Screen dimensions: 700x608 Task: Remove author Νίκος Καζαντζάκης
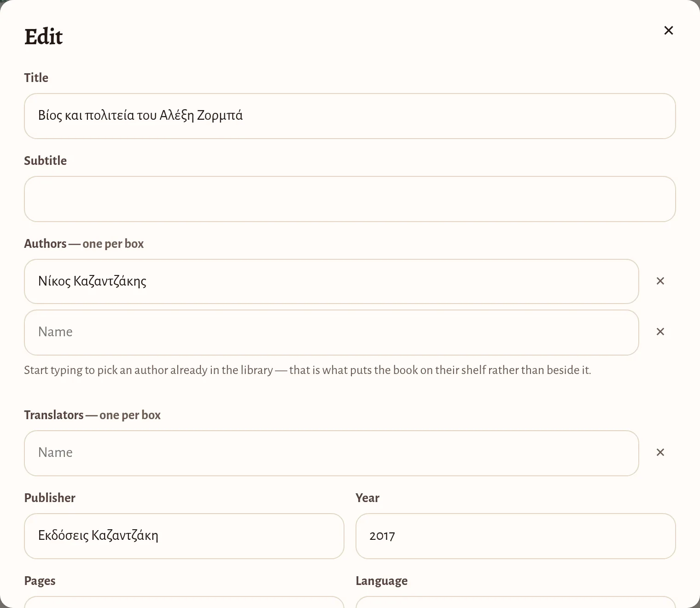[660, 281]
